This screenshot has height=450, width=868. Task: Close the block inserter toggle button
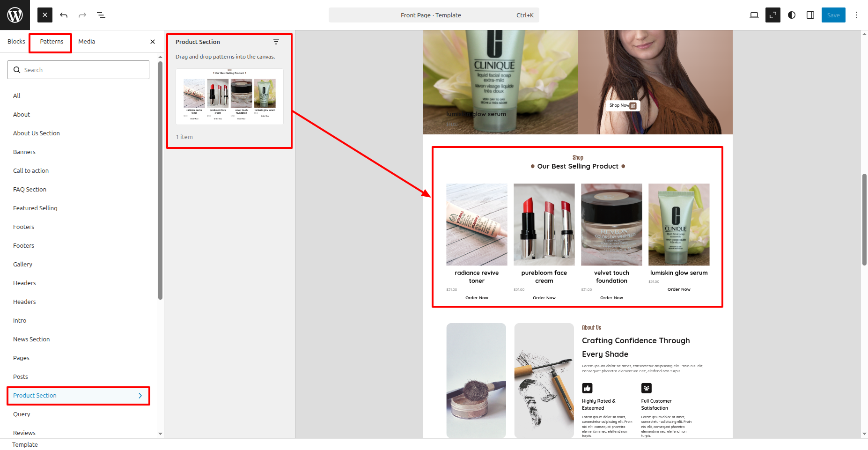(45, 15)
